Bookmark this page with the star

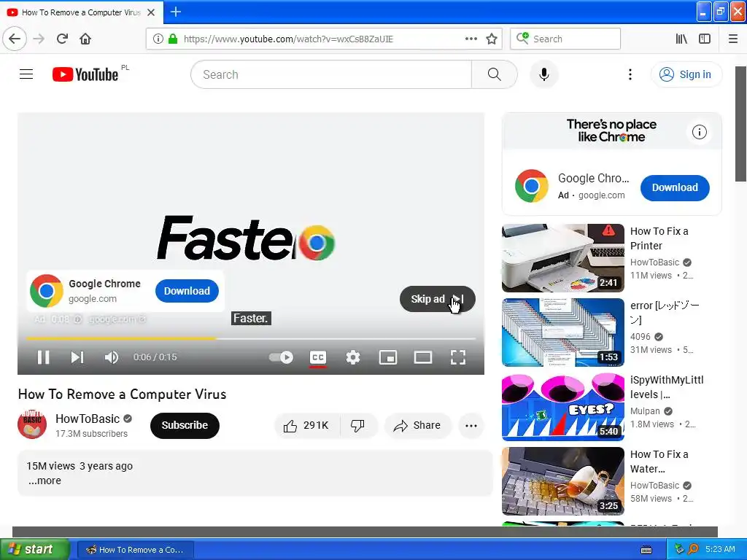click(x=492, y=39)
